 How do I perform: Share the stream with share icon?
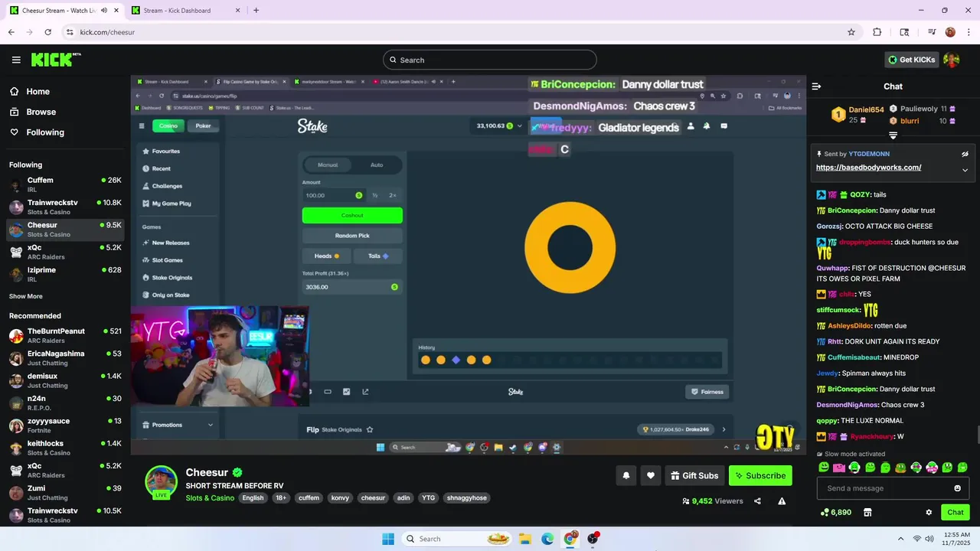click(757, 501)
